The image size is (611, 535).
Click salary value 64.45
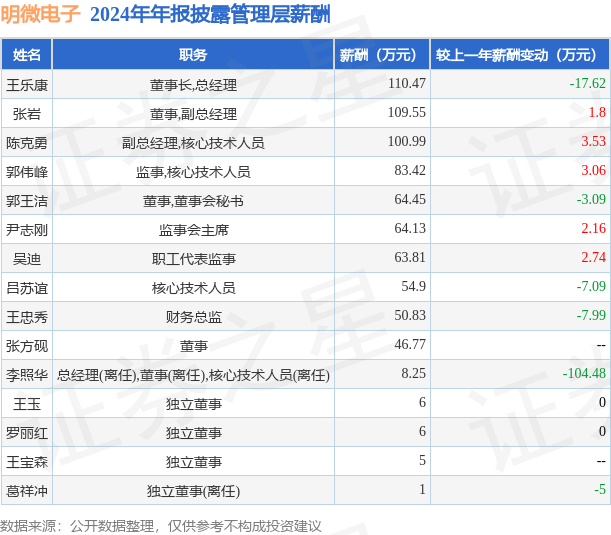[x=410, y=199]
